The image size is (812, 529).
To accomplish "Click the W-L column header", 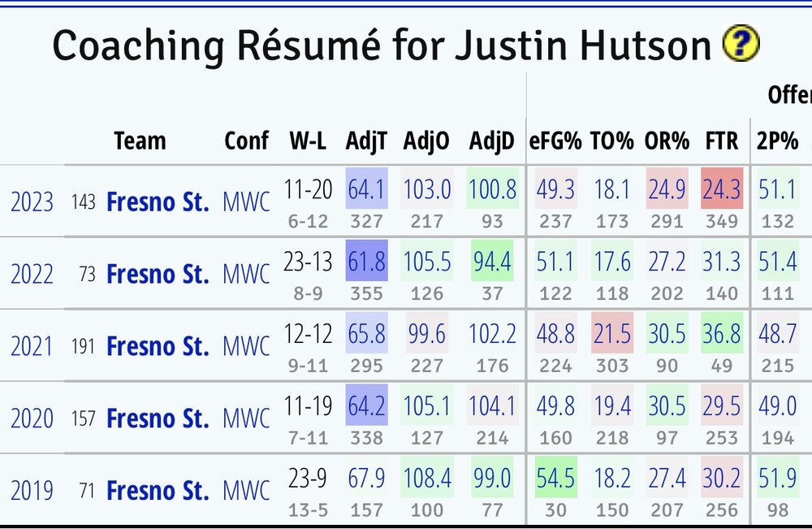I will 308,141.
